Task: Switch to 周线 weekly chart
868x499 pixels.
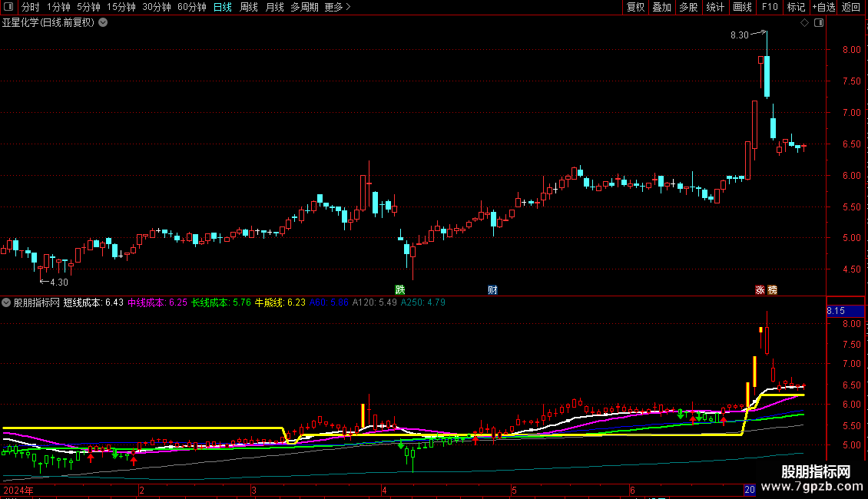Action: point(249,7)
